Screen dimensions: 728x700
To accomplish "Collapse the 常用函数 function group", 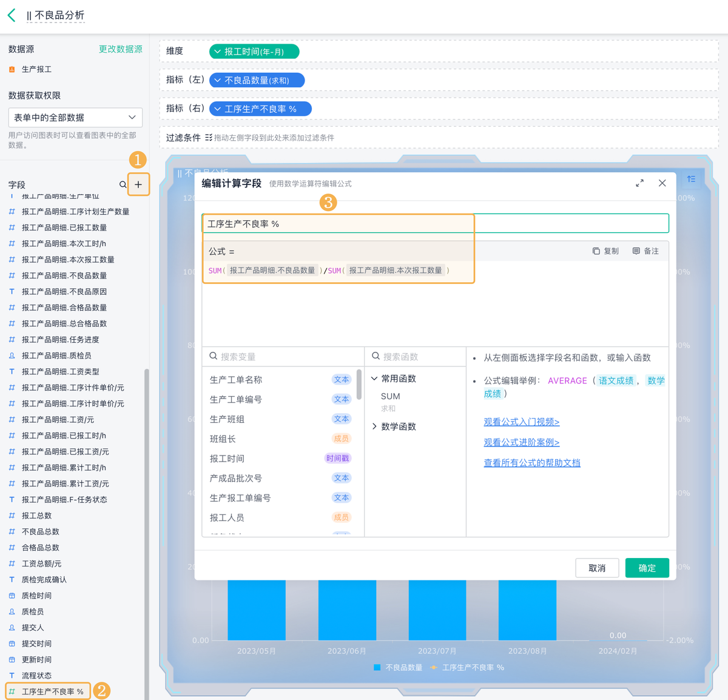I will click(x=374, y=378).
